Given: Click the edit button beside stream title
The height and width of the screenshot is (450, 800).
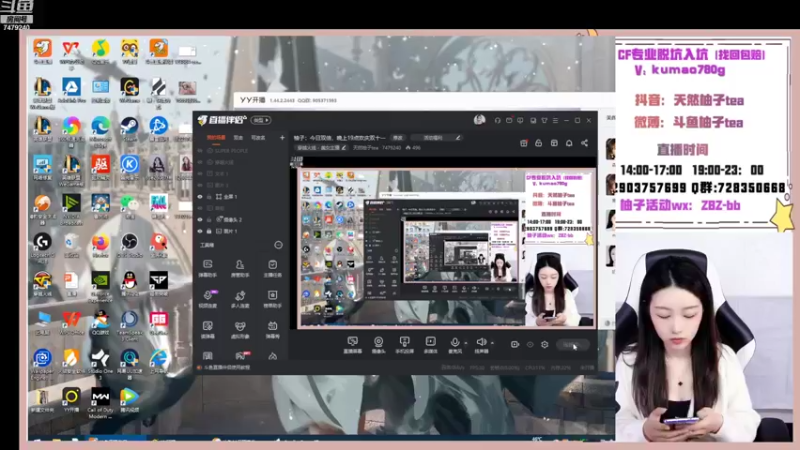Looking at the screenshot, I should pos(398,138).
